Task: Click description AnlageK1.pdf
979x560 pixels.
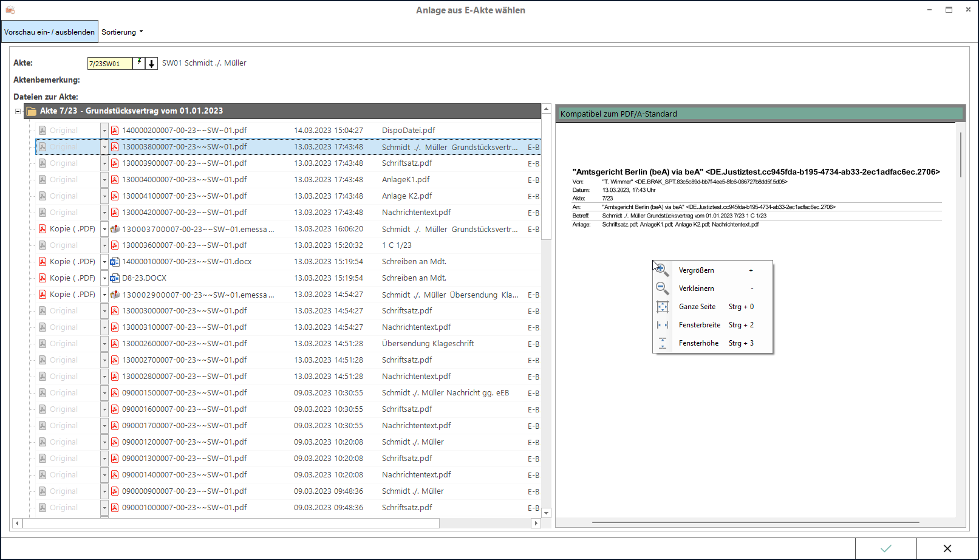Action: pos(406,180)
